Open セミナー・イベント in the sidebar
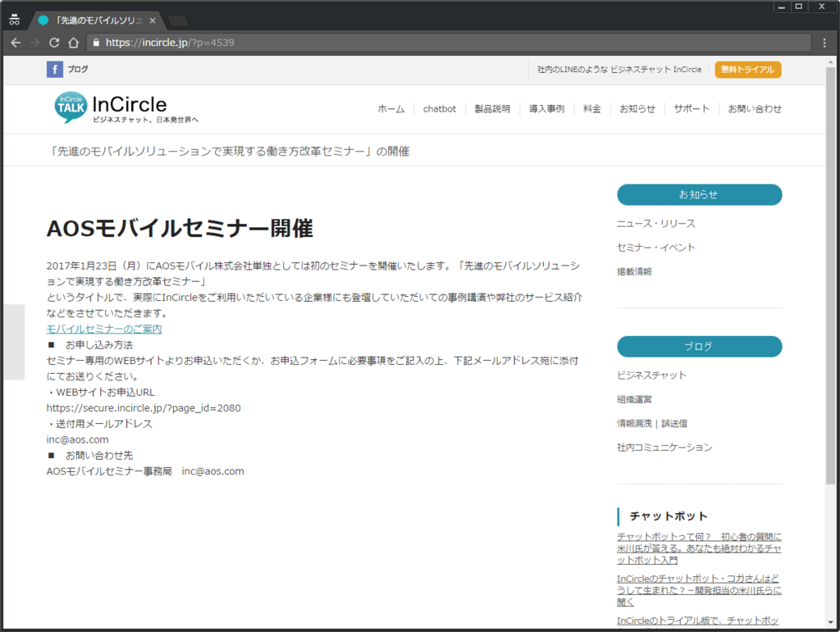Viewport: 840px width, 632px height. tap(655, 248)
